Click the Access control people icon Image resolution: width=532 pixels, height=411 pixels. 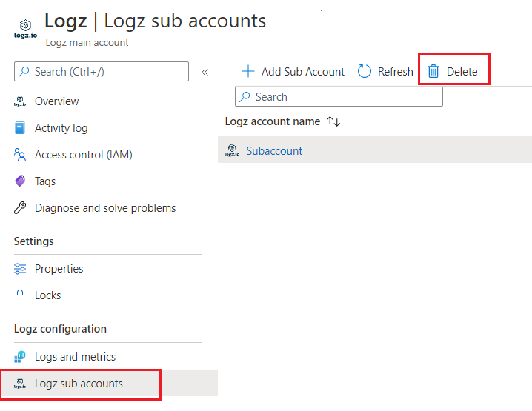click(x=20, y=155)
